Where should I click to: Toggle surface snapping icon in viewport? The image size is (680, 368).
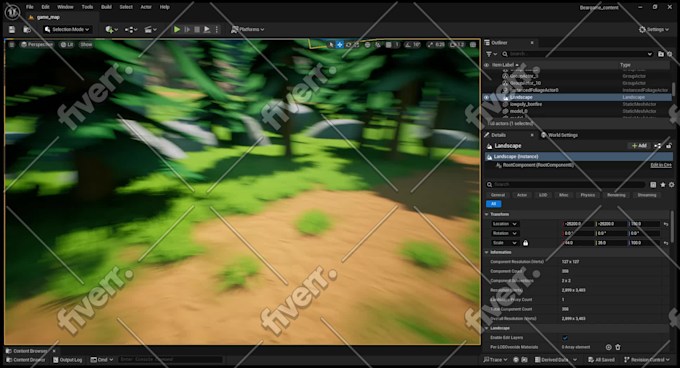pos(378,45)
